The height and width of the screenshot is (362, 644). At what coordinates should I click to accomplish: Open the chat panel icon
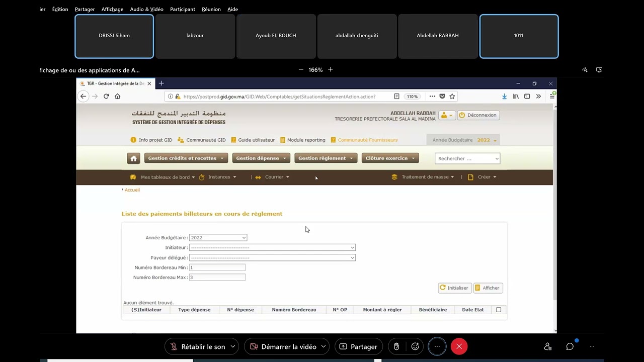pos(570,346)
